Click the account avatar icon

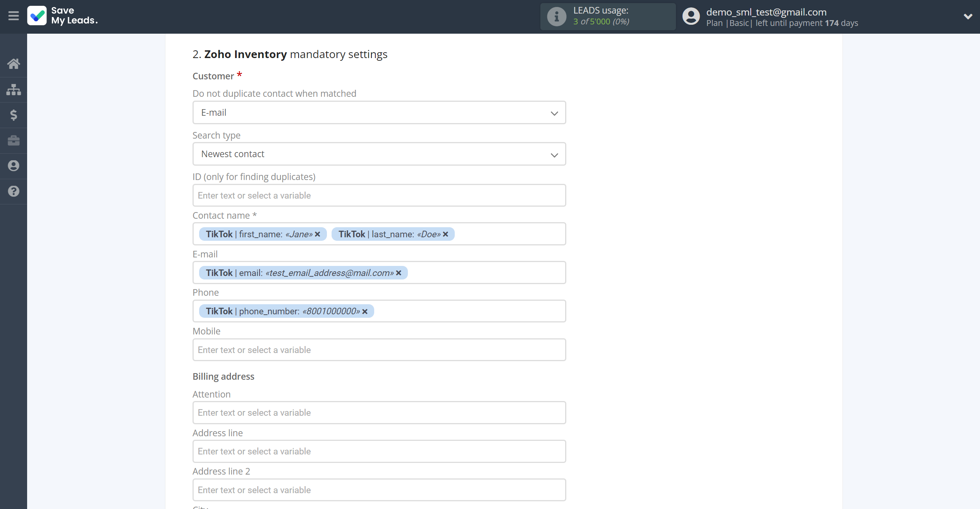coord(691,16)
